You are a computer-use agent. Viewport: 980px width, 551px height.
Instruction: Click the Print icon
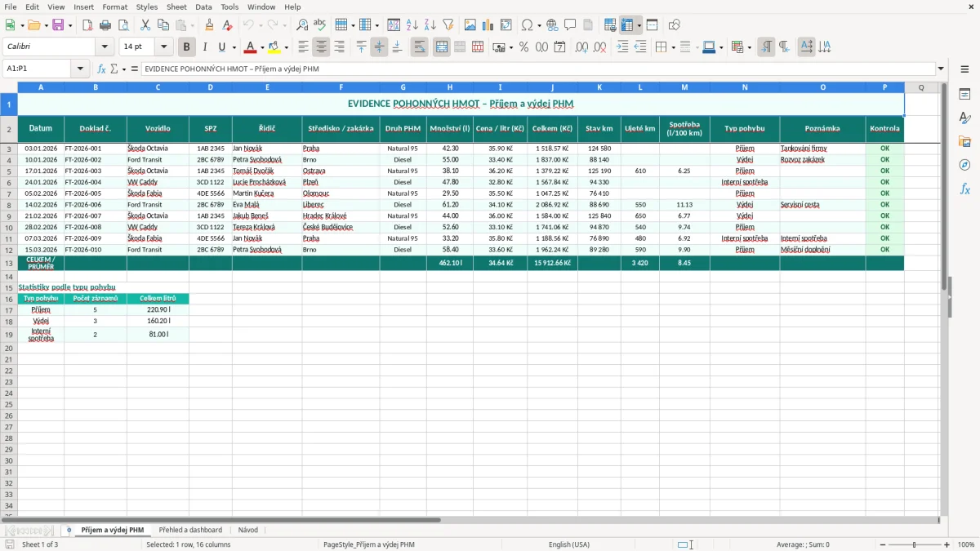pyautogui.click(x=105, y=25)
